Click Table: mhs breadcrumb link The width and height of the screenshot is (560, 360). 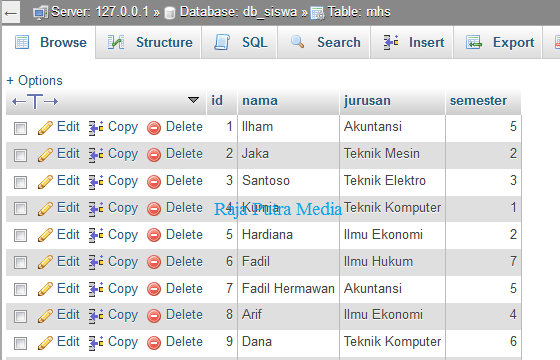(359, 12)
